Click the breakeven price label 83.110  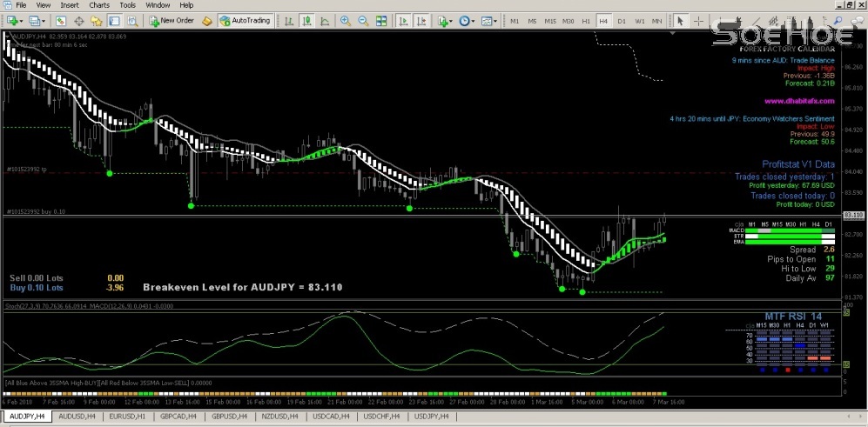853,215
